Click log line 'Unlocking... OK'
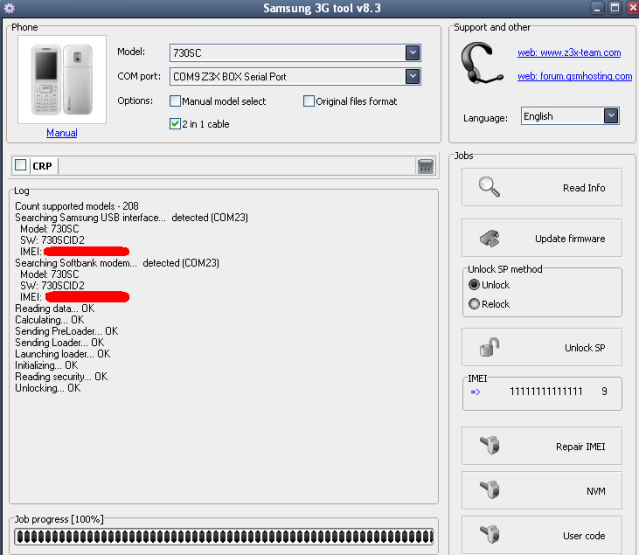Image resolution: width=639 pixels, height=555 pixels. pyautogui.click(x=48, y=388)
